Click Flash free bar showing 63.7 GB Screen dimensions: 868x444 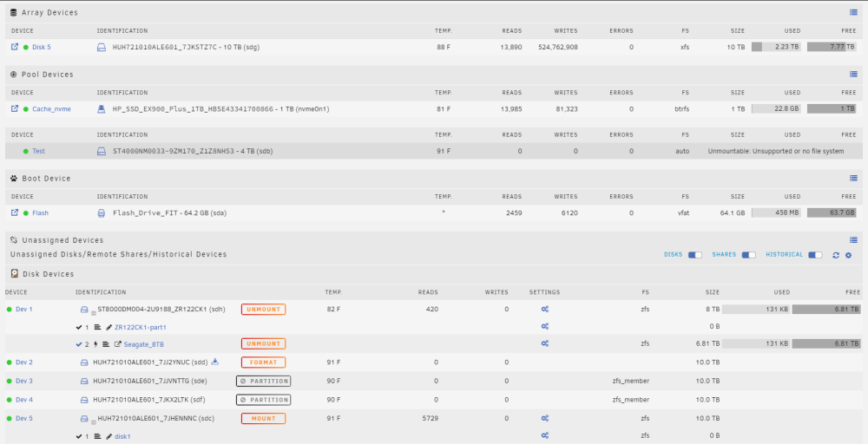tap(832, 212)
